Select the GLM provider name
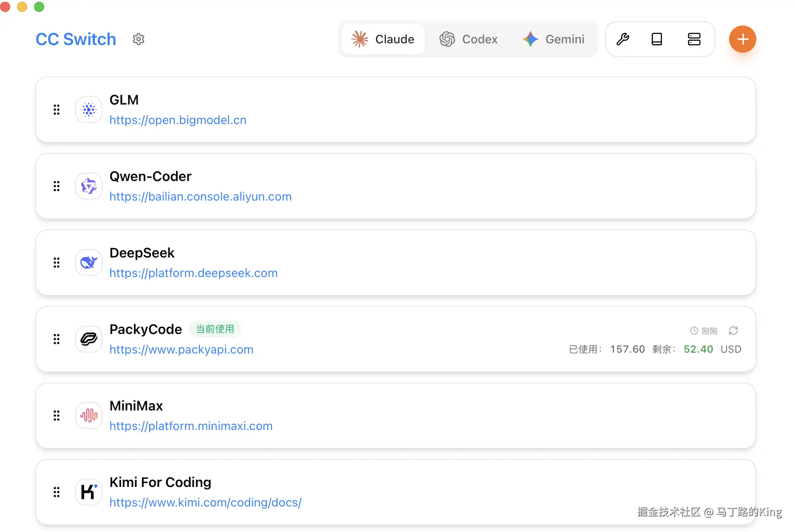This screenshot has height=532, width=795. point(124,100)
